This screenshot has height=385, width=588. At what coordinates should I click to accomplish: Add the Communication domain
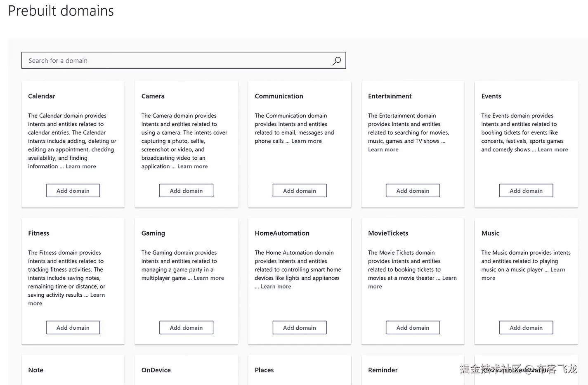(x=300, y=191)
